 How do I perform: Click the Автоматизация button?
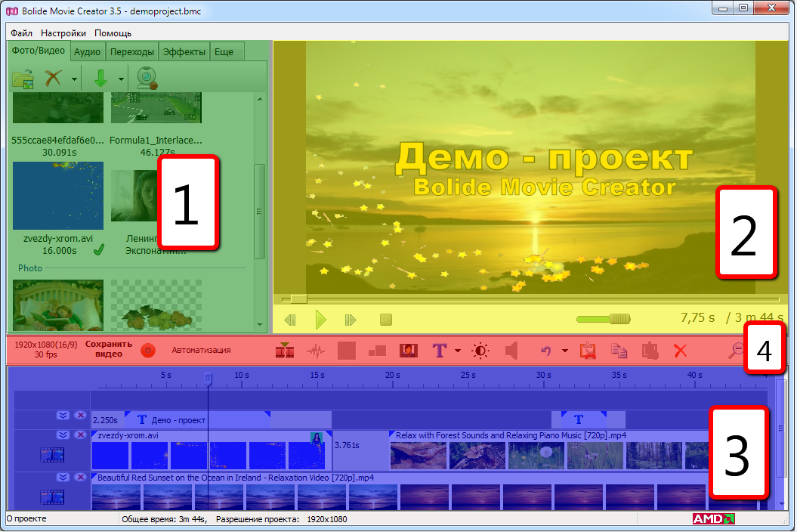click(201, 350)
